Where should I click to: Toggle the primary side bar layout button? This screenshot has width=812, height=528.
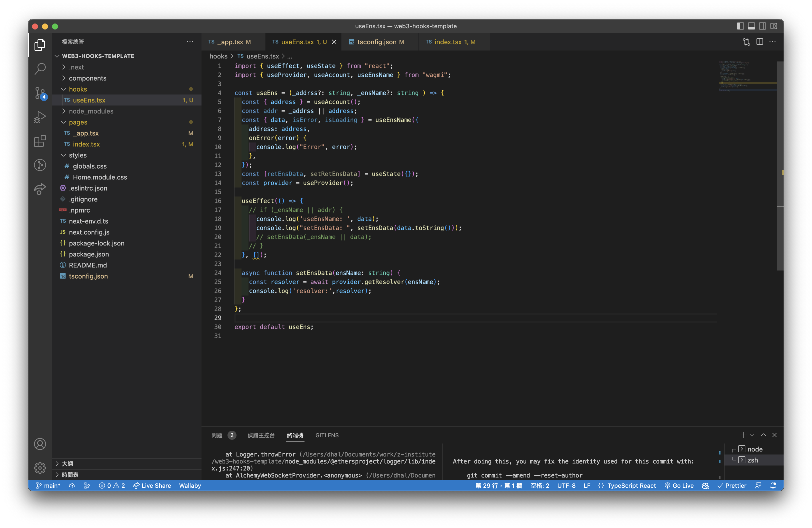click(x=740, y=26)
